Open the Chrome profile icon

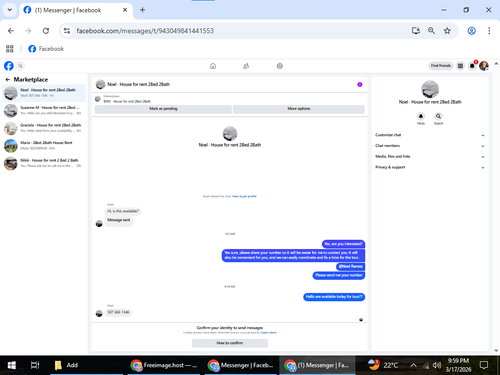tap(471, 31)
